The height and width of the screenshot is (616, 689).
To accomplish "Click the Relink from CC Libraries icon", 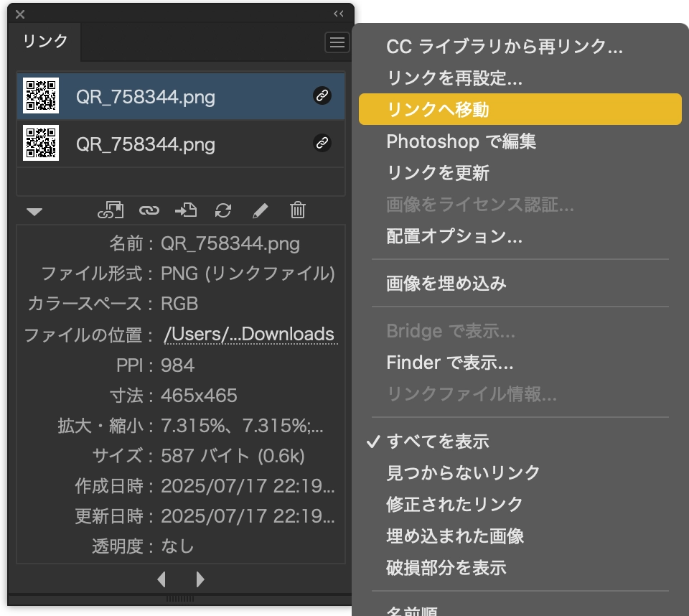I will (111, 210).
